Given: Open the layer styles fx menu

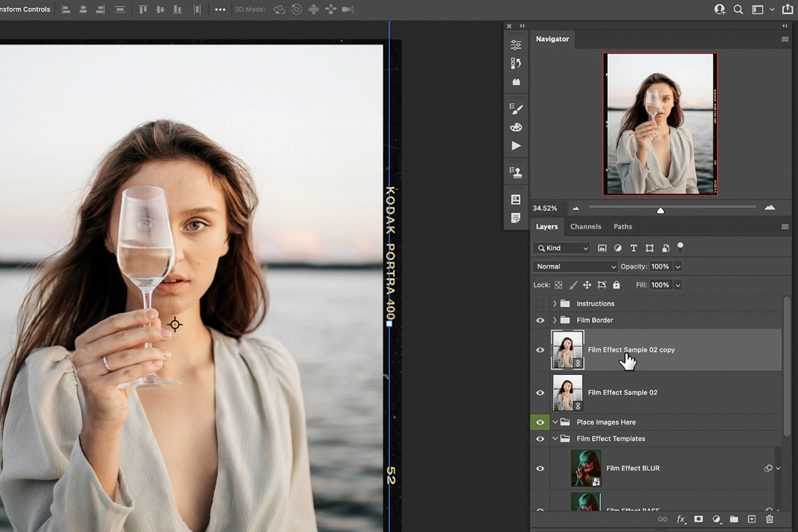Looking at the screenshot, I should pyautogui.click(x=680, y=519).
